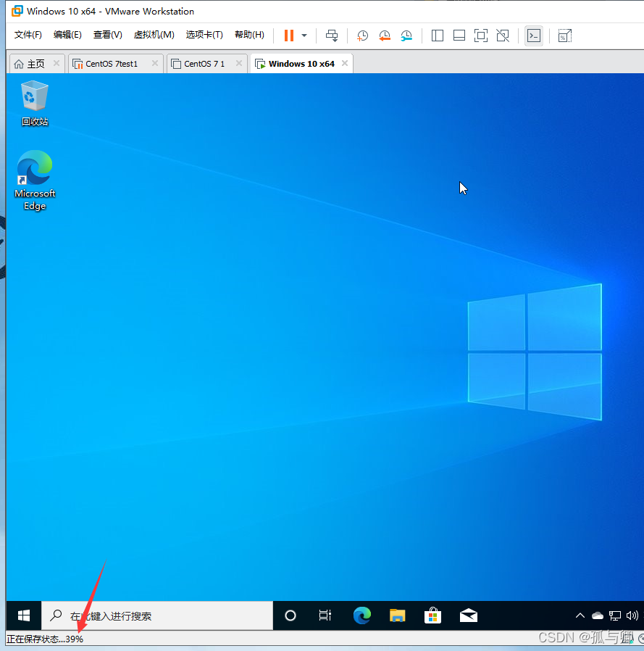Screen dimensions: 644x651
Task: Open the console view icon
Action: point(534,36)
